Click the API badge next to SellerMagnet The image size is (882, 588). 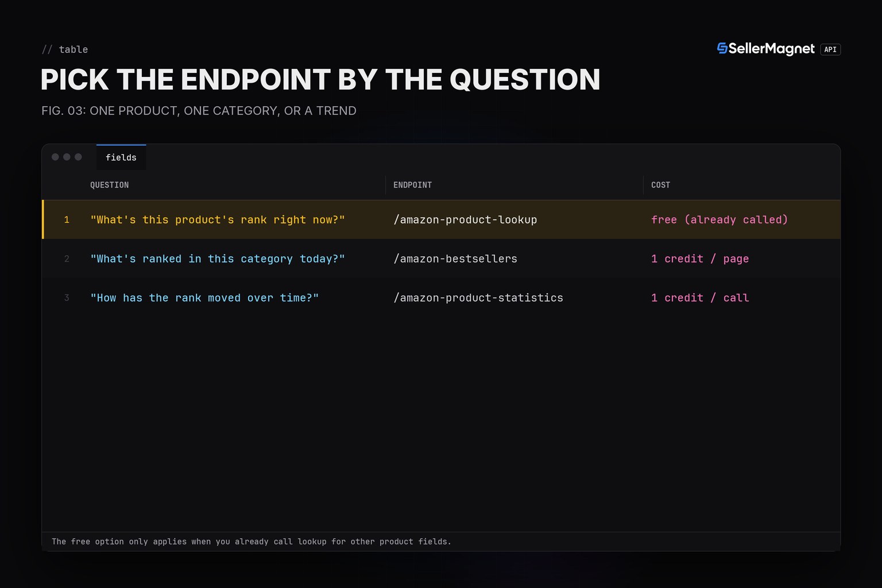click(830, 49)
